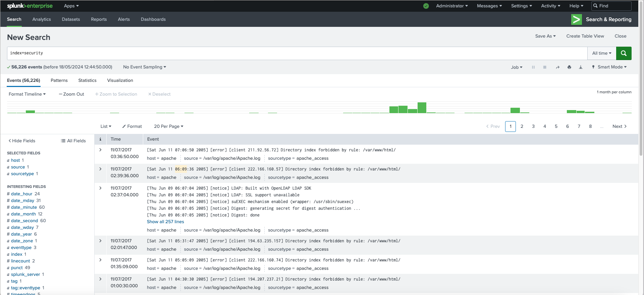Click the green search magnifier button
Viewport: 644px width, 295px height.
624,53
